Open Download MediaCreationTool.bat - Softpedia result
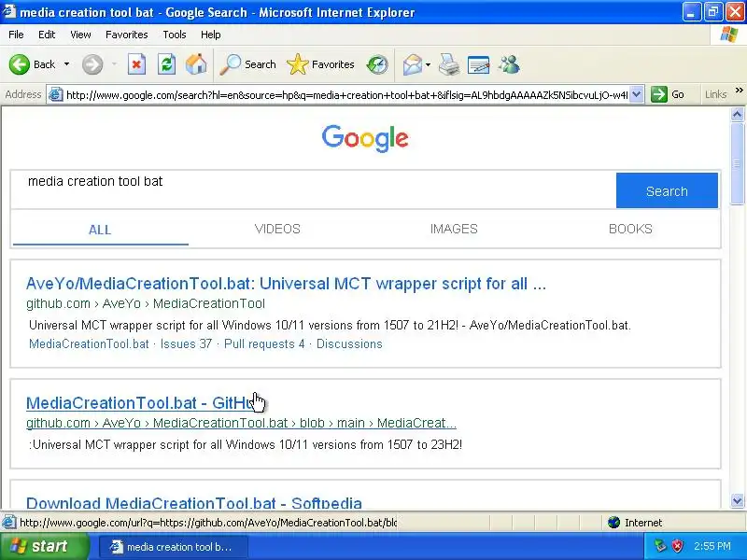This screenshot has height=560, width=747. [194, 503]
